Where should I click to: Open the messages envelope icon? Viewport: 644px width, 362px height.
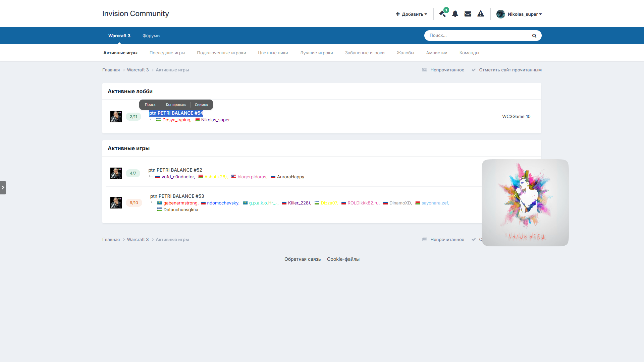point(468,14)
